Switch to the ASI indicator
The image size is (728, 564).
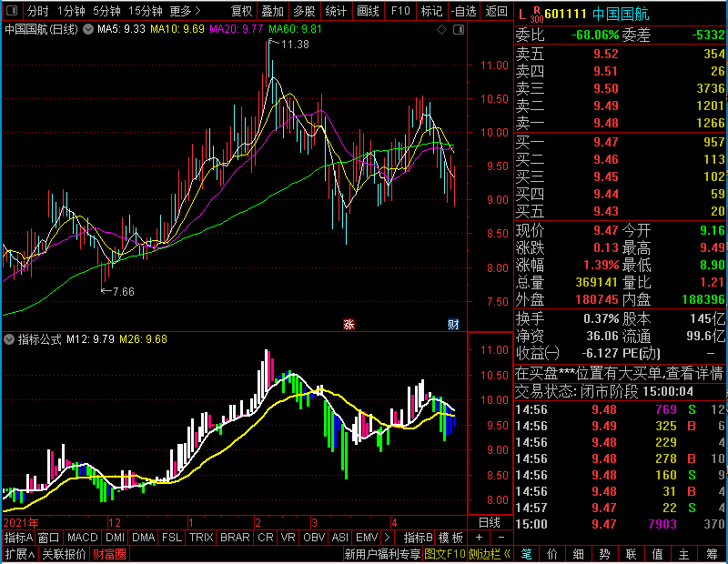tap(339, 538)
